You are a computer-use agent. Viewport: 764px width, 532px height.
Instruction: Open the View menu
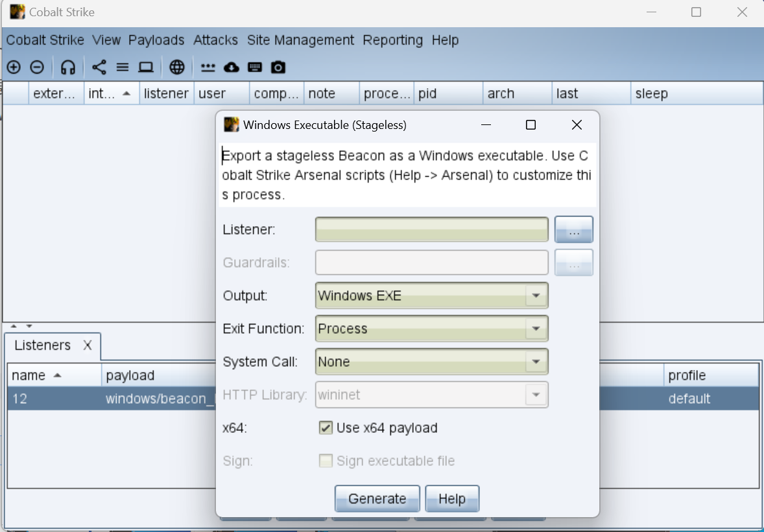106,40
